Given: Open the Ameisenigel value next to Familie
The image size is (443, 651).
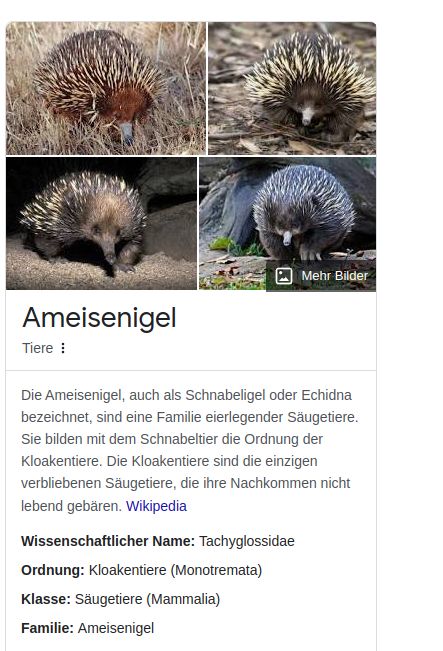Looking at the screenshot, I should point(116,628).
